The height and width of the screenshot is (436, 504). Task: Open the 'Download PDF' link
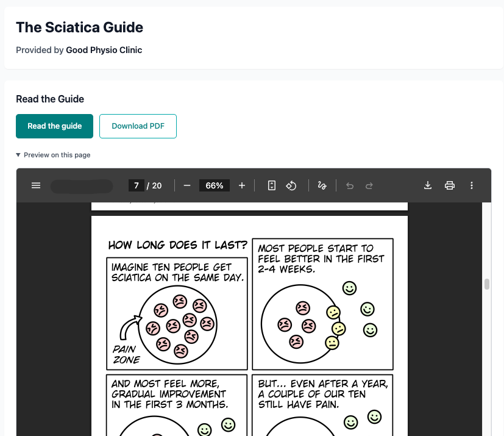pos(138,126)
